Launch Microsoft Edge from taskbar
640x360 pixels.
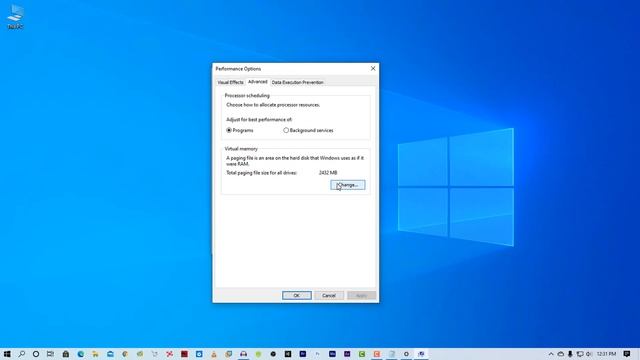click(80, 354)
